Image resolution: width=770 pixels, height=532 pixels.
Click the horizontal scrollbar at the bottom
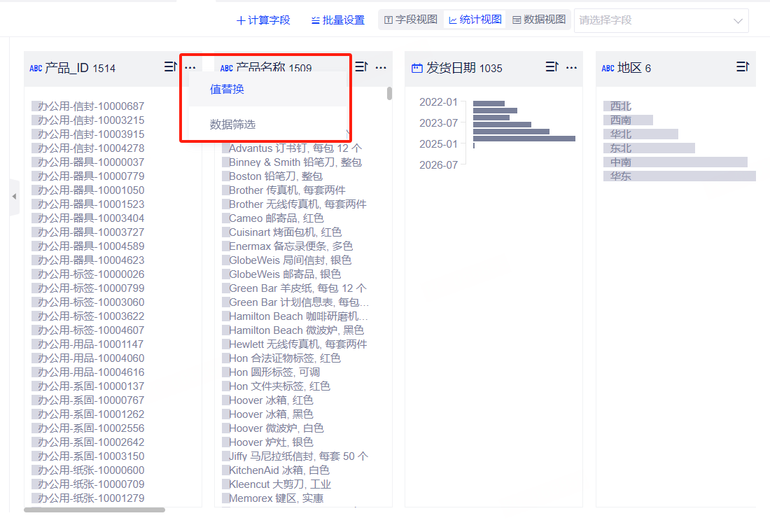coord(94,510)
